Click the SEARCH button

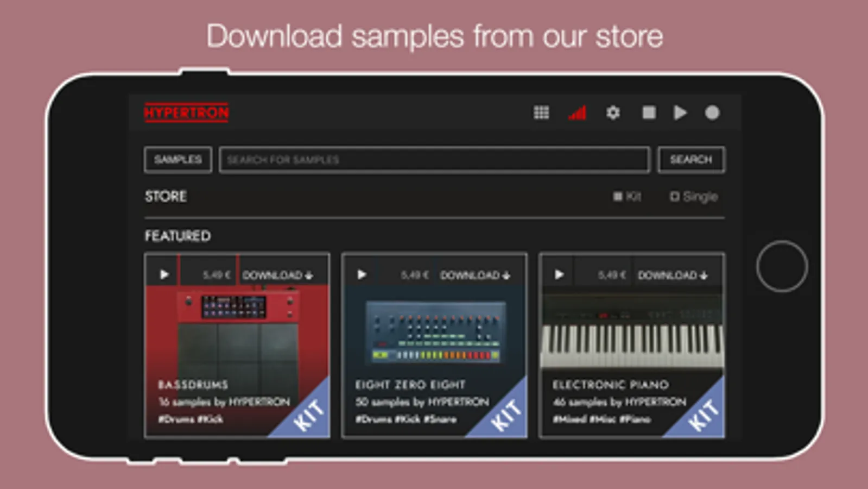pyautogui.click(x=691, y=160)
